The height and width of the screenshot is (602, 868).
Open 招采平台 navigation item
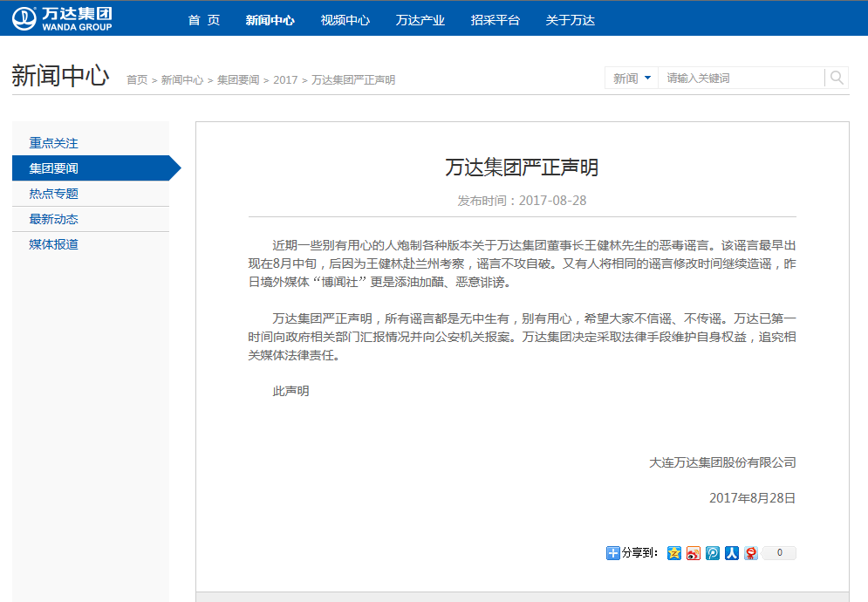[x=495, y=20]
